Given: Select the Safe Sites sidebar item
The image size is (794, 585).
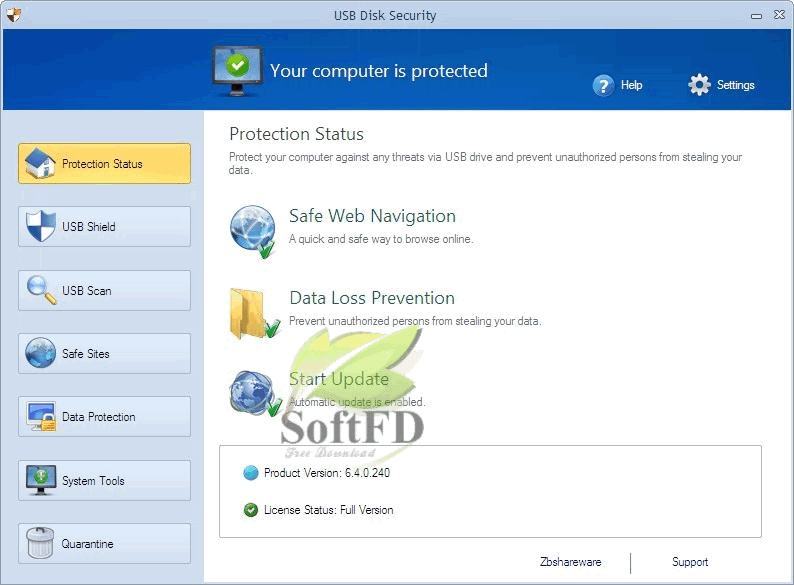Looking at the screenshot, I should pyautogui.click(x=104, y=354).
